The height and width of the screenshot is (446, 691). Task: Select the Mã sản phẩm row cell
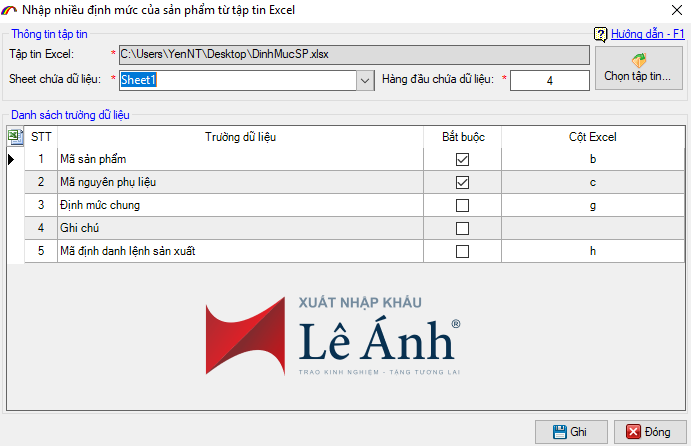241,159
